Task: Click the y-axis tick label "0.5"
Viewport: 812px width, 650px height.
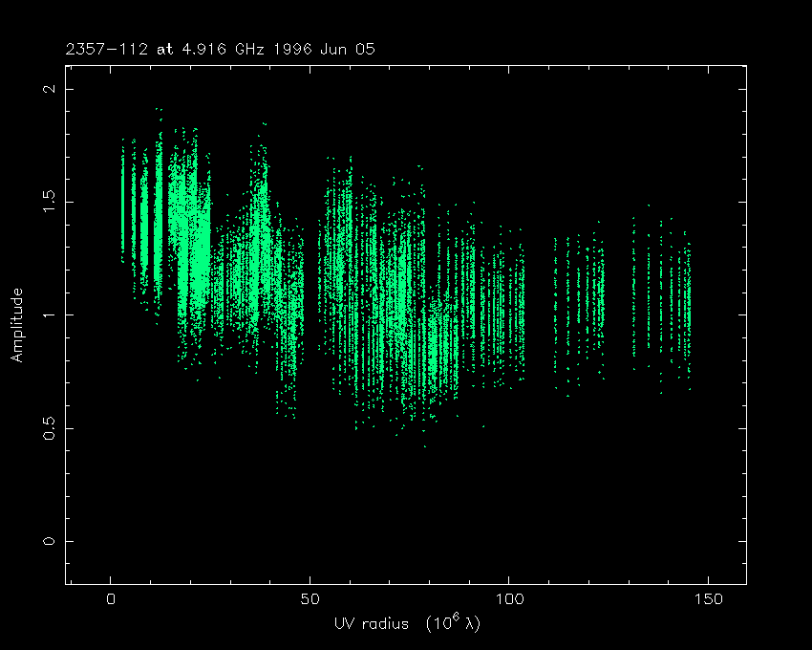Action: 50,427
